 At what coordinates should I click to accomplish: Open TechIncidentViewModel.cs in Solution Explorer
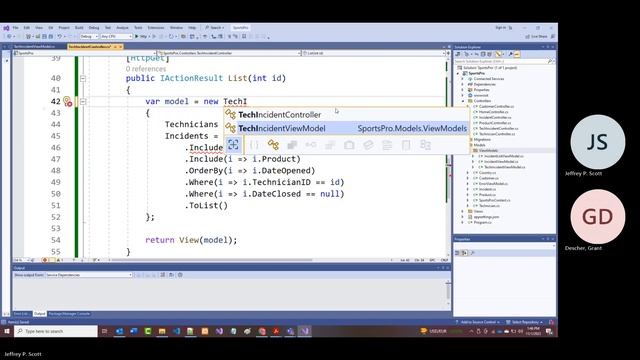[504, 167]
